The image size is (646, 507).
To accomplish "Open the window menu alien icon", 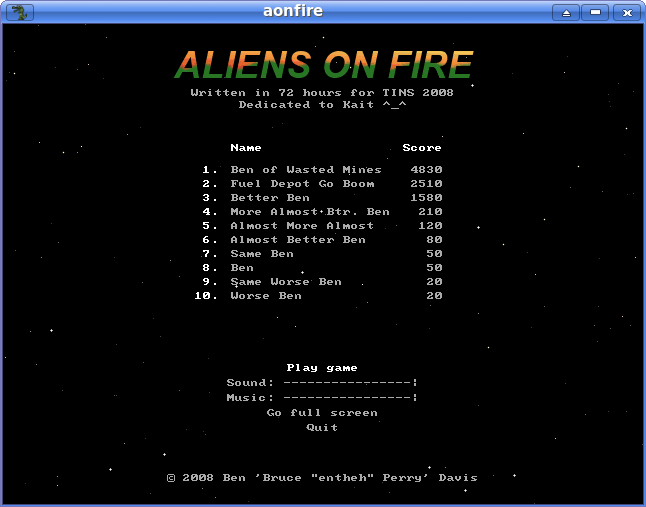I will coord(19,12).
